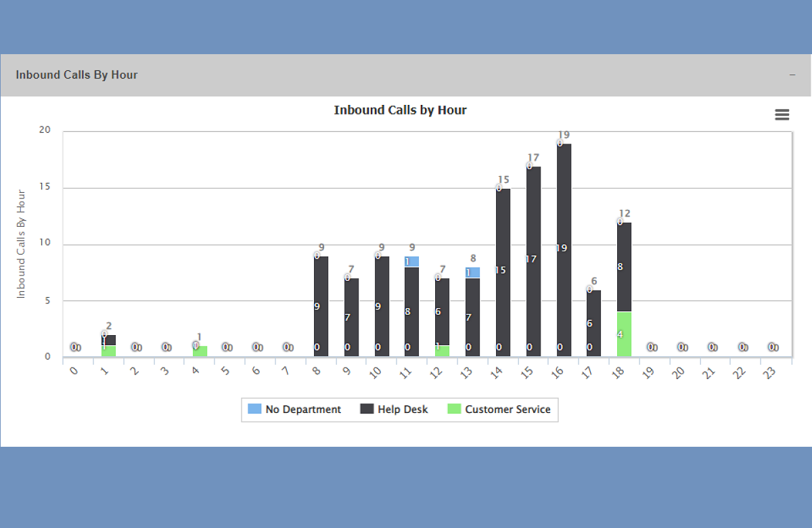The width and height of the screenshot is (812, 528).
Task: Toggle the Help Desk legend series
Action: click(x=394, y=409)
